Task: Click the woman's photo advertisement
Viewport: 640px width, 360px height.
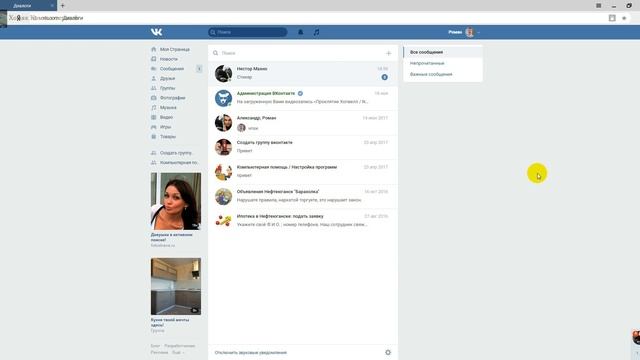Action: point(176,201)
